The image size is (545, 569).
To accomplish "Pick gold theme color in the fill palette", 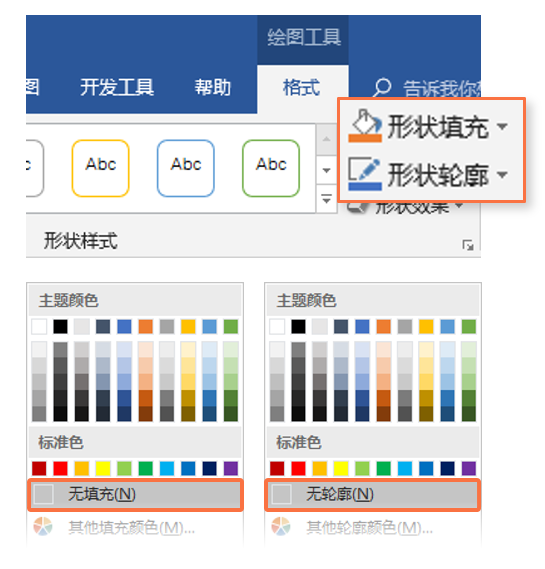I will click(x=188, y=327).
